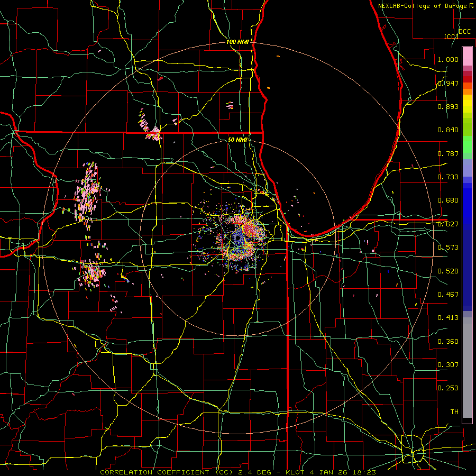Select the 0.413 scale value

pos(448,318)
